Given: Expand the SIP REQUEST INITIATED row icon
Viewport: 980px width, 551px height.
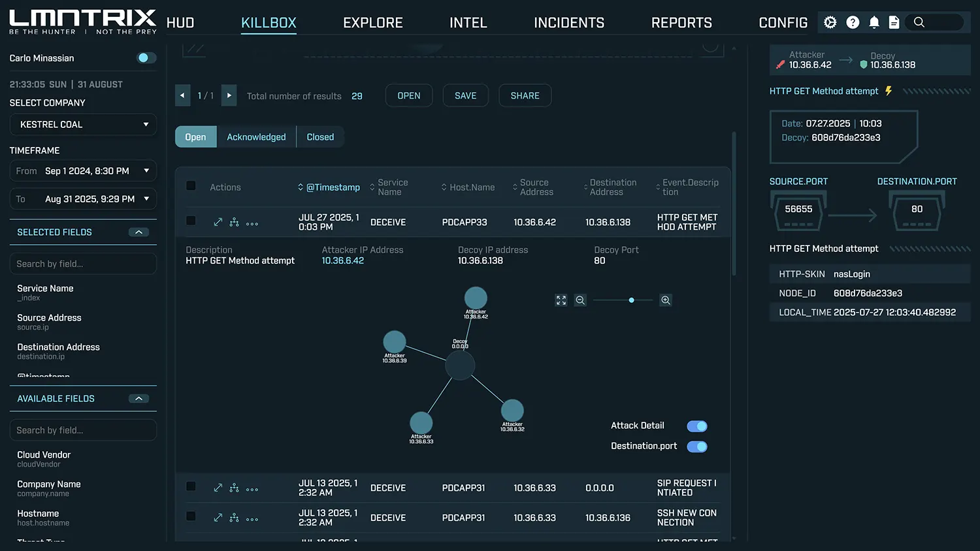Looking at the screenshot, I should (218, 488).
